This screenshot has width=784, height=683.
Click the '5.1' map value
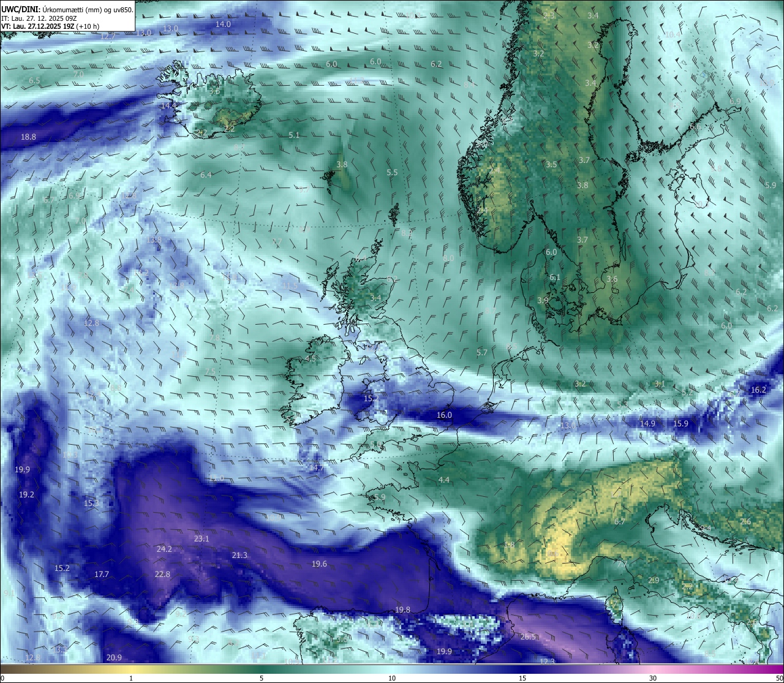pos(294,135)
